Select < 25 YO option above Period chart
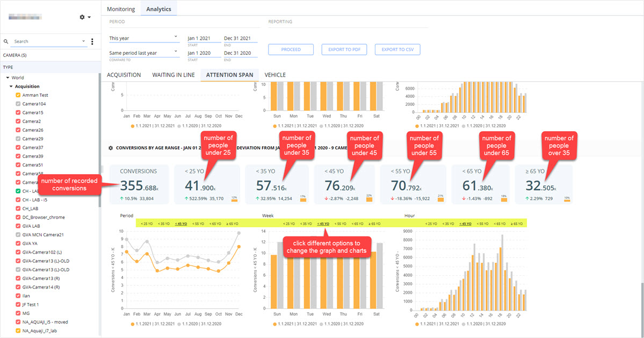 [147, 224]
